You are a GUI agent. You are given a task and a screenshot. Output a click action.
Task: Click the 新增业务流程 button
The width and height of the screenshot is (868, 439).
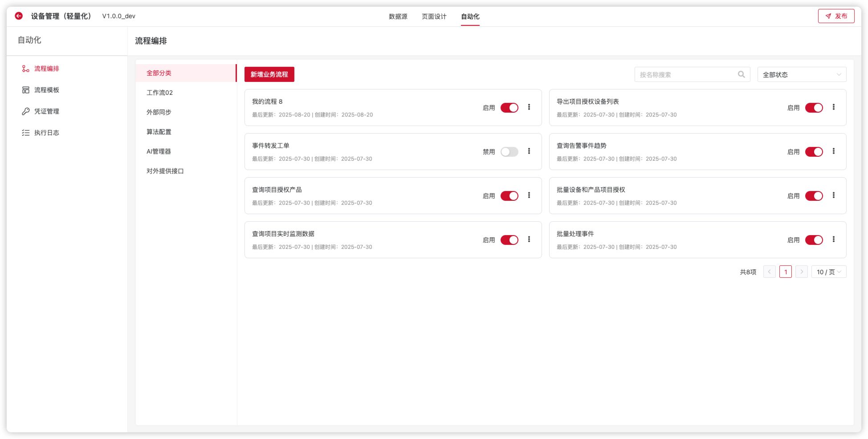tap(269, 74)
